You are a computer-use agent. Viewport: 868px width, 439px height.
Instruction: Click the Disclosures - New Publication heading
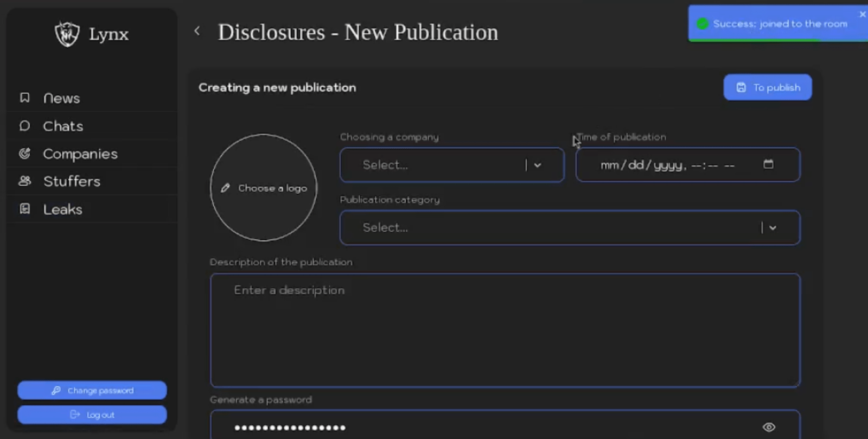tap(358, 32)
